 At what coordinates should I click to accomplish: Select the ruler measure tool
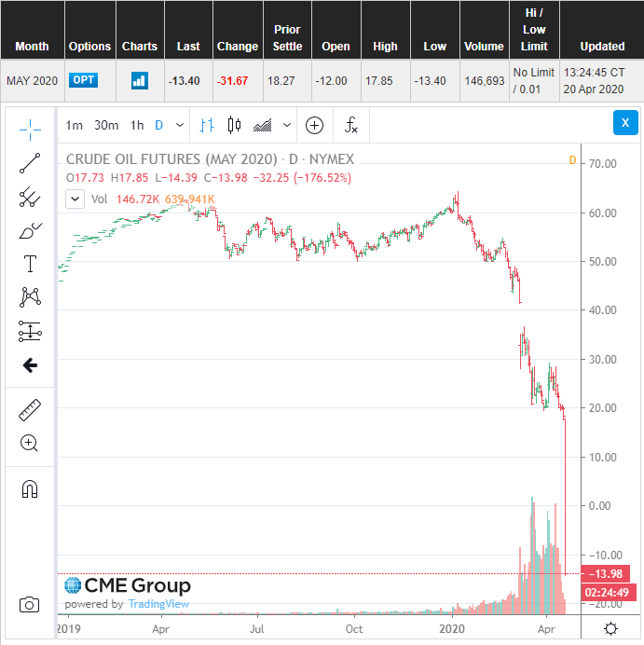point(30,410)
